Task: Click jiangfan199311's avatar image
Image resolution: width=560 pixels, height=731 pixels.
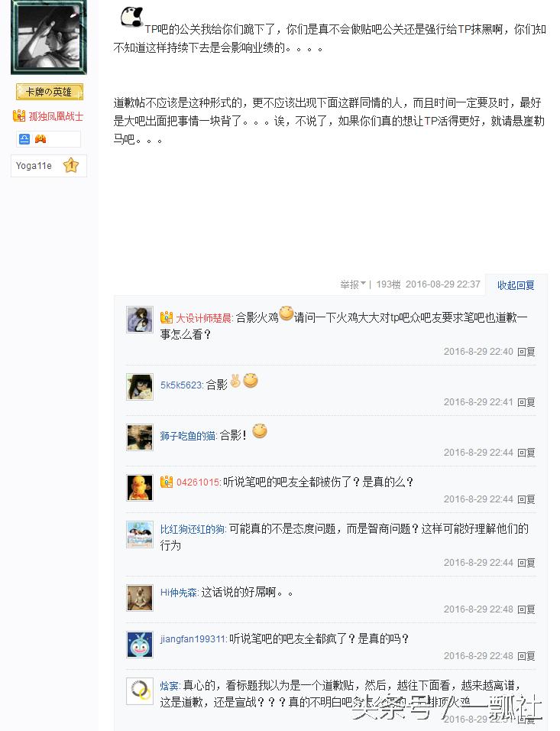Action: click(x=139, y=645)
